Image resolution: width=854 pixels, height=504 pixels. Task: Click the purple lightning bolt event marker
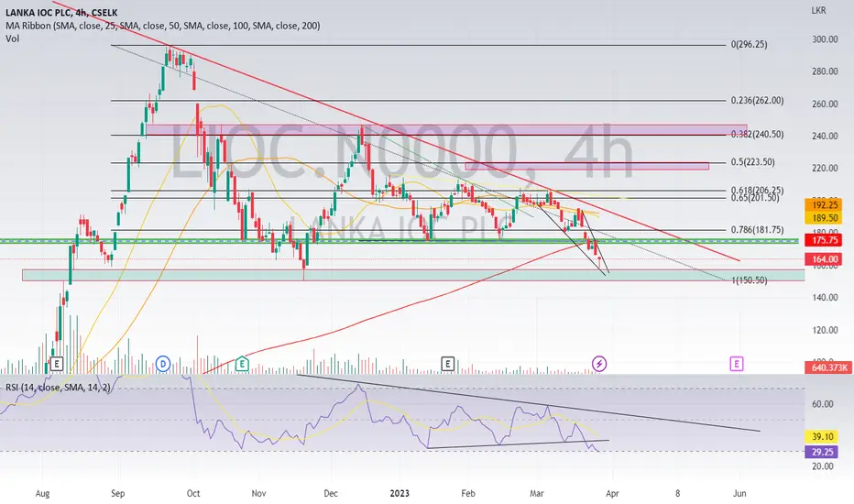point(599,364)
